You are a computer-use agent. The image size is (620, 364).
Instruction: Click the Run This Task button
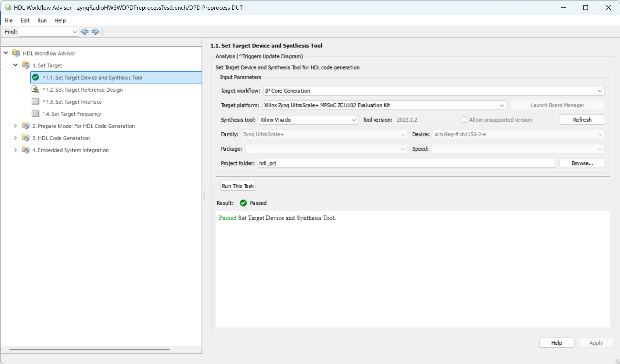pos(238,186)
